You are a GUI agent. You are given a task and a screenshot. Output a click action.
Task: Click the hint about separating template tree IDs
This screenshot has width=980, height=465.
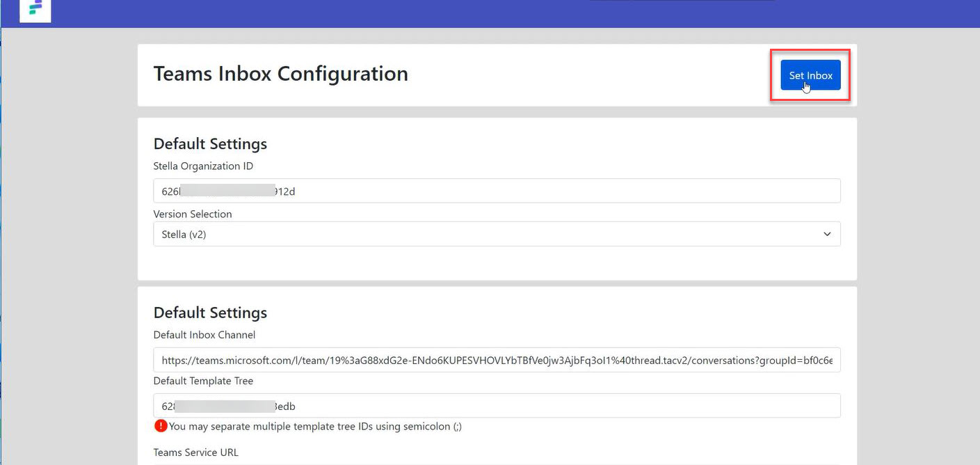point(315,426)
